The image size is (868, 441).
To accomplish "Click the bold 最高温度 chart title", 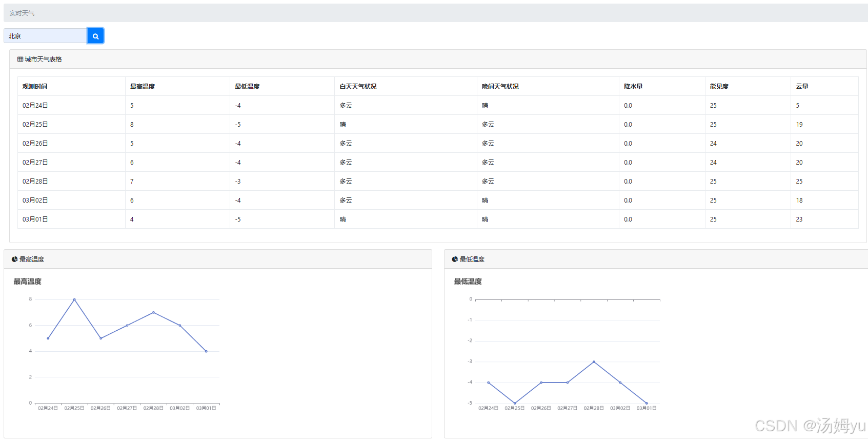I will [27, 282].
